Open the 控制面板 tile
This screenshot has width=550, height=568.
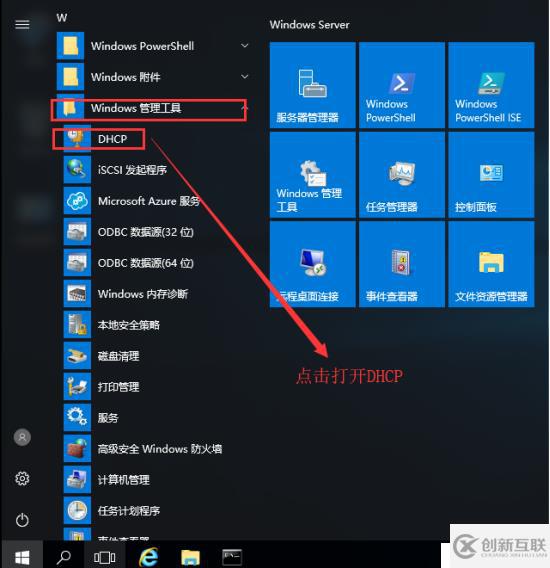tap(491, 175)
